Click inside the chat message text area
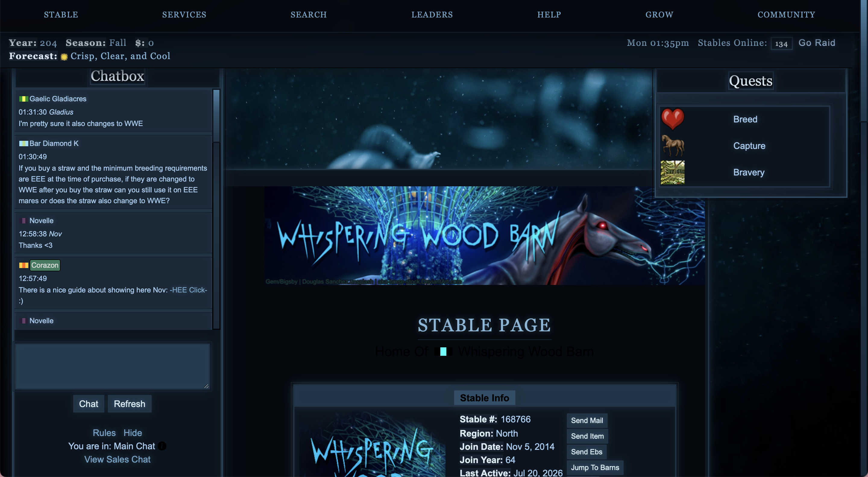The width and height of the screenshot is (868, 477). coord(112,366)
